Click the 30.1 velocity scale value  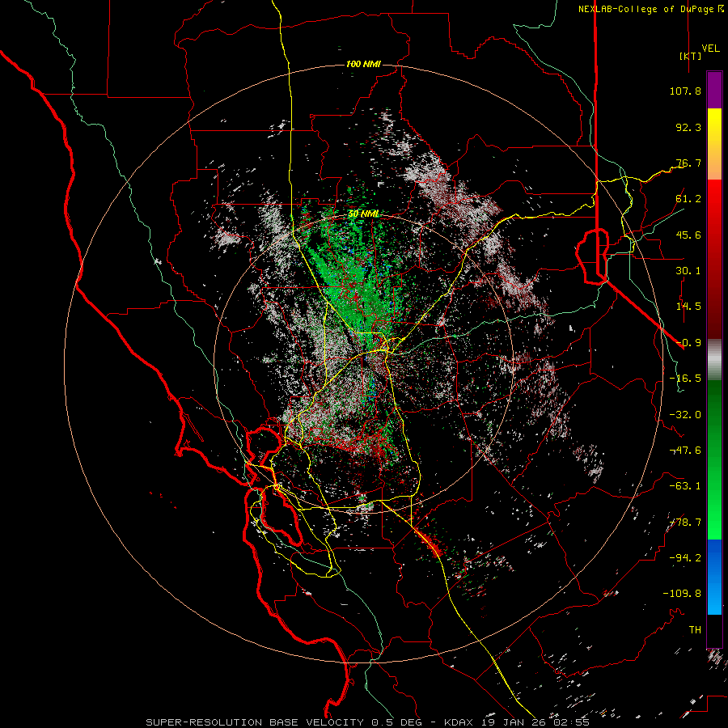688,271
